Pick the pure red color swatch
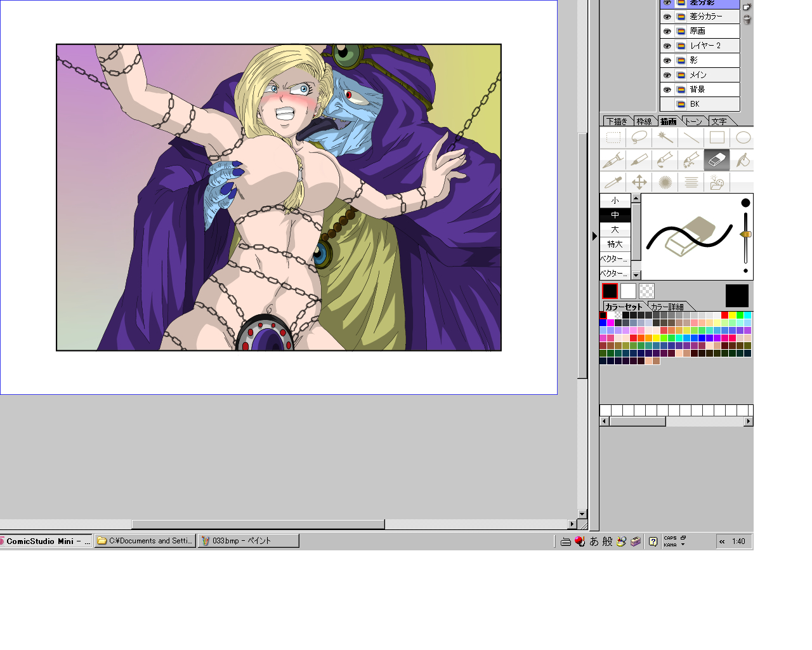812x650 pixels. point(724,315)
